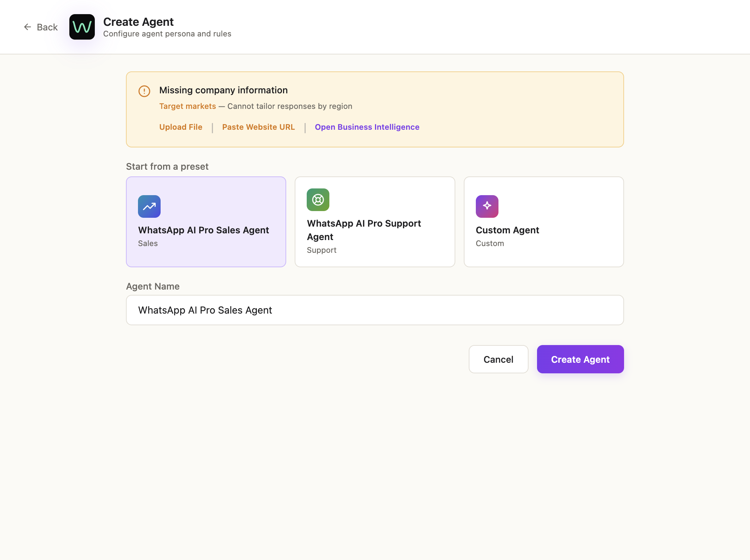Click the black W app logo
This screenshot has width=750, height=560.
(x=82, y=27)
